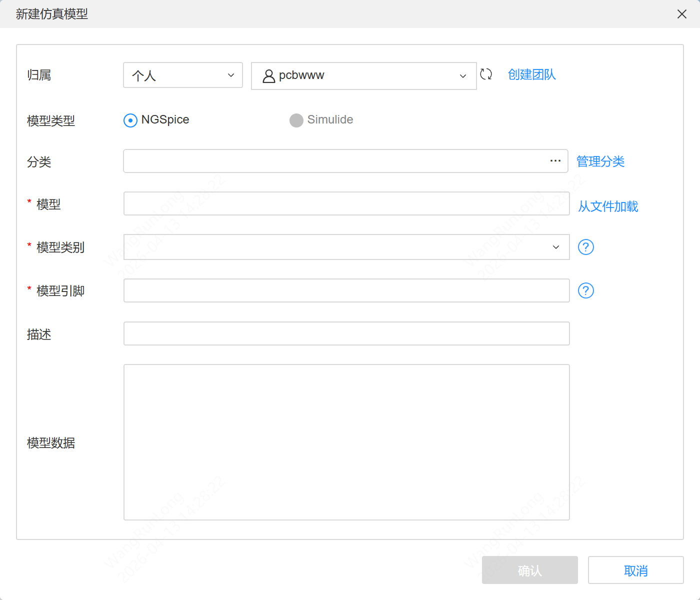Viewport: 700px width, 600px height.
Task: Focus the 描述 description field
Action: (x=346, y=333)
